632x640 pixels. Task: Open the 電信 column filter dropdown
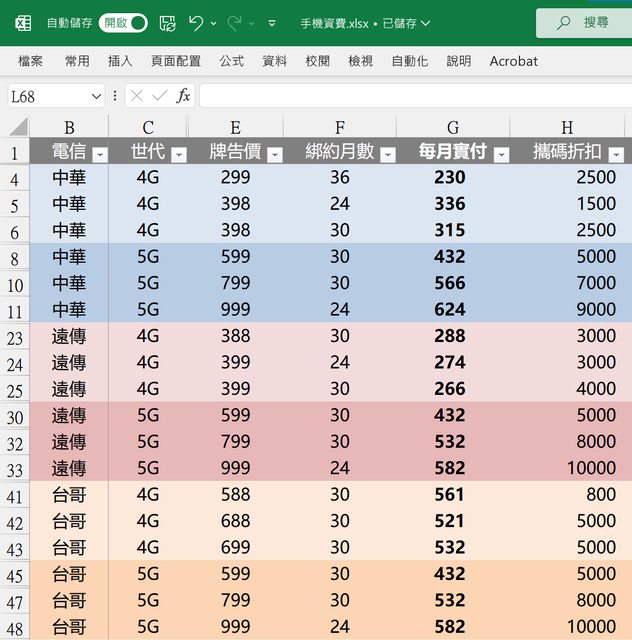[99, 154]
